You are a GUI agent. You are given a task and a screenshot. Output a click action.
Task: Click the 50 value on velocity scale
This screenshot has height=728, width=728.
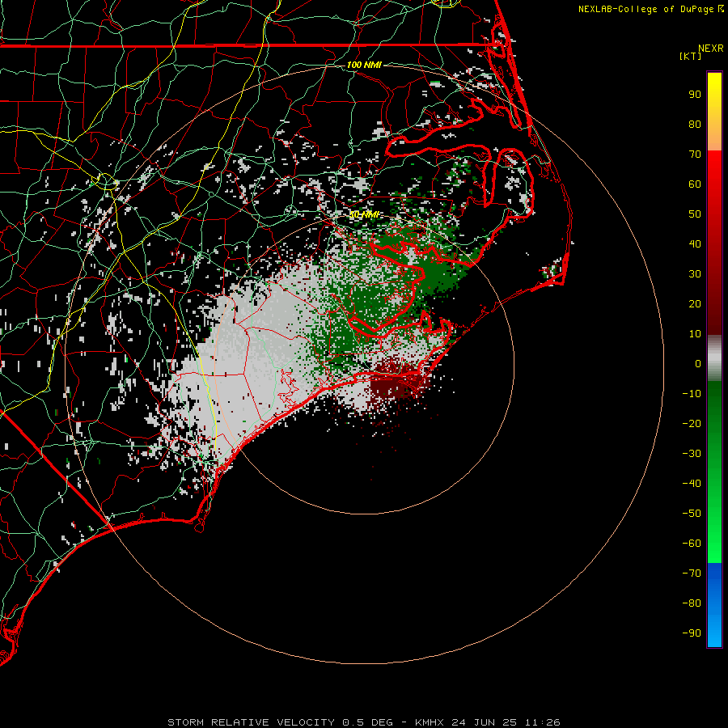click(695, 214)
